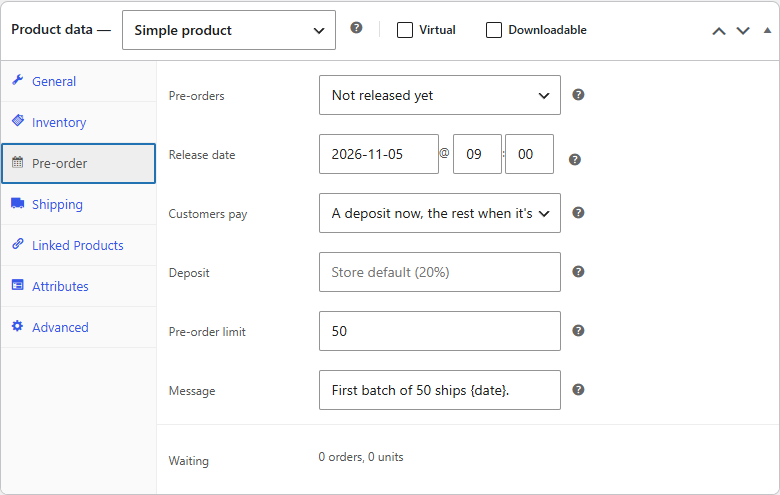Click the wrench icon beside General
780x495 pixels.
18,80
